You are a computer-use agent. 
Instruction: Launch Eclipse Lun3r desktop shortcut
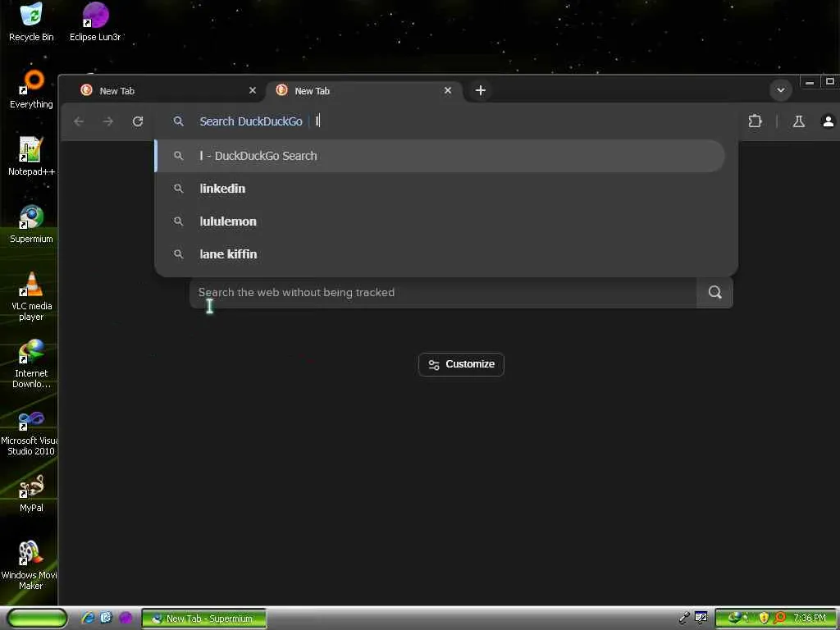[x=95, y=21]
